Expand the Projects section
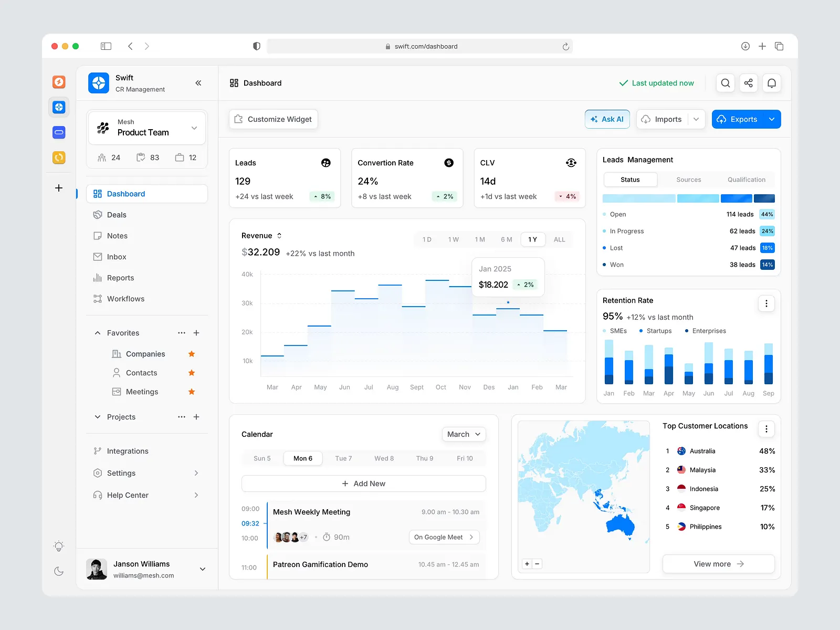This screenshot has width=840, height=630. click(98, 417)
